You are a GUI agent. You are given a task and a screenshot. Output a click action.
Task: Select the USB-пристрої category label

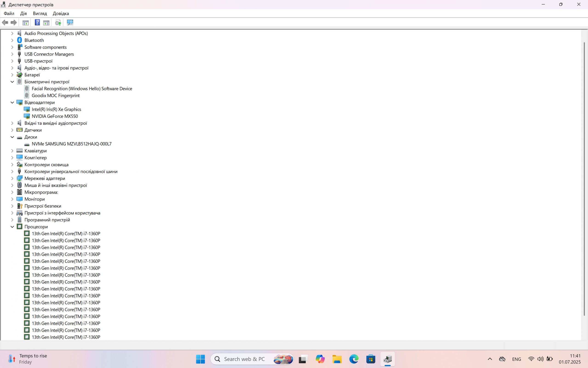click(x=38, y=61)
